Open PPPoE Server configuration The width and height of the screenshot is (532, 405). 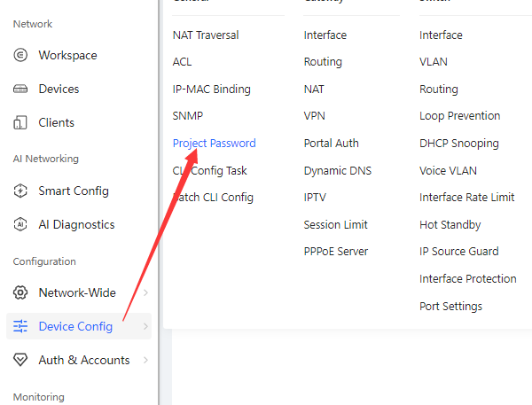(336, 252)
